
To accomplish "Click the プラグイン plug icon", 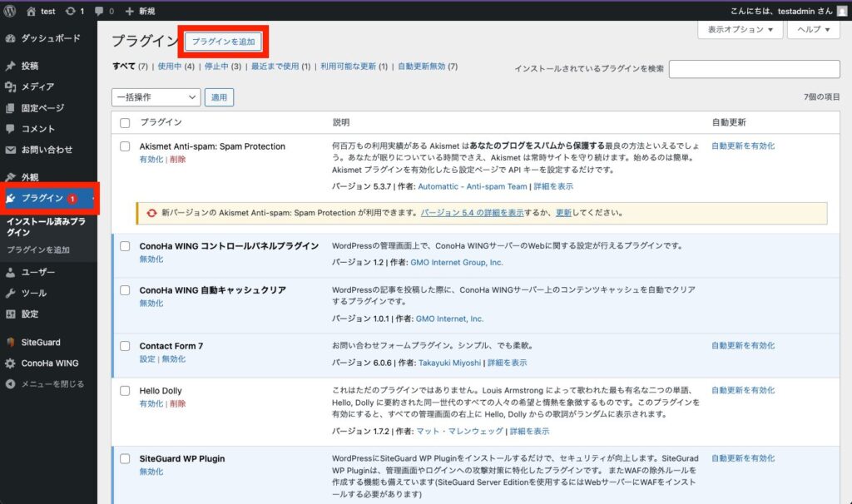I will tap(10, 198).
